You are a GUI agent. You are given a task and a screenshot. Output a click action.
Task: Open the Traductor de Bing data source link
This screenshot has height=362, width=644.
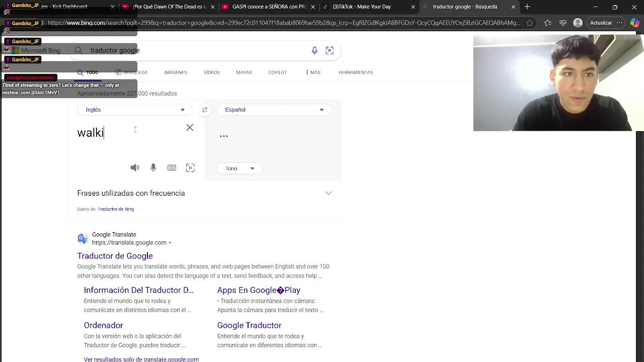tap(116, 209)
